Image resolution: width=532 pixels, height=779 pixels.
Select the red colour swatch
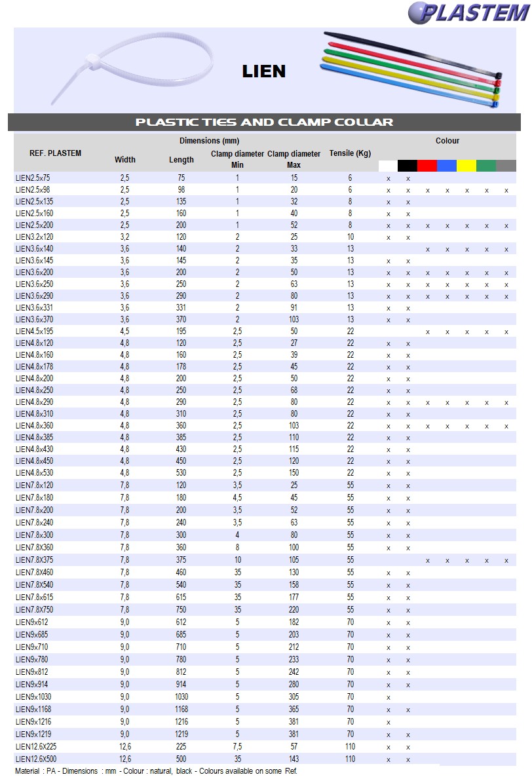427,166
